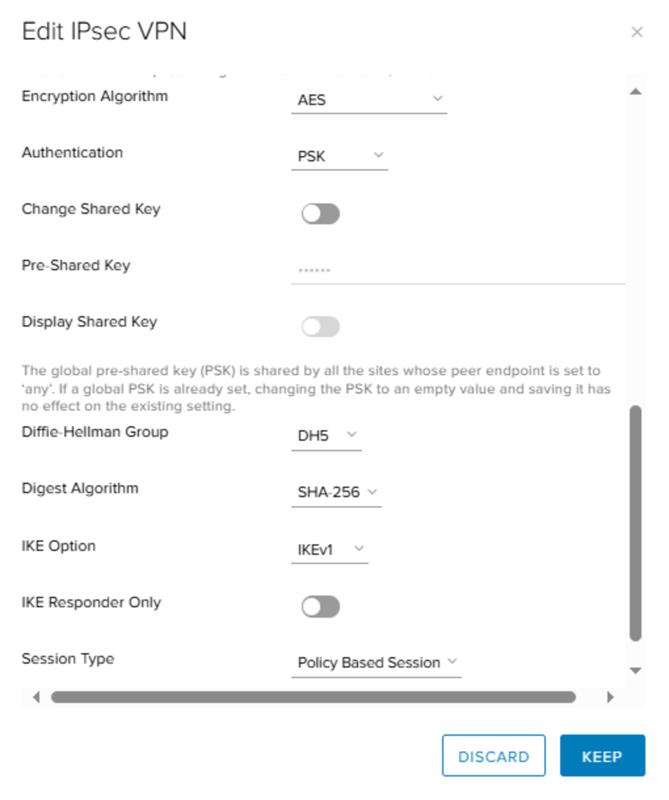Click the KEEP button

[x=602, y=756]
